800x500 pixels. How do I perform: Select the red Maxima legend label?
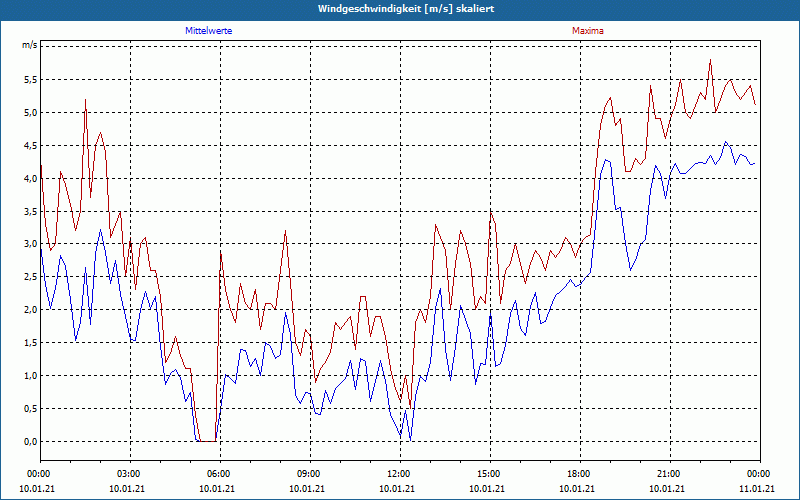click(588, 31)
